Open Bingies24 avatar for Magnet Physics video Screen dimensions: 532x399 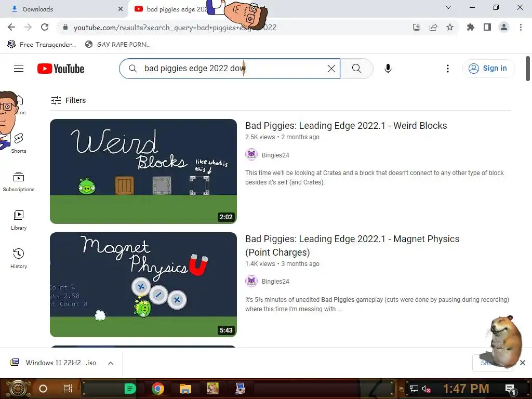(251, 281)
